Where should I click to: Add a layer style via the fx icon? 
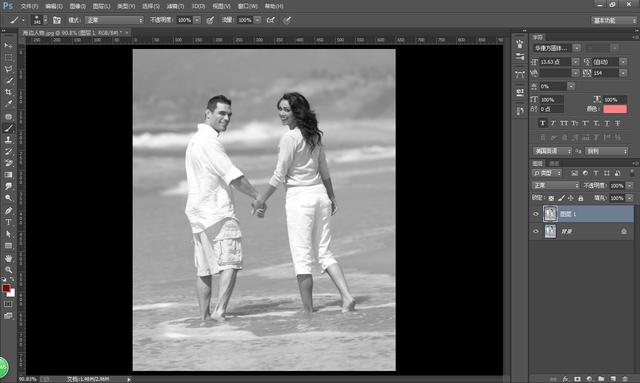pyautogui.click(x=566, y=379)
